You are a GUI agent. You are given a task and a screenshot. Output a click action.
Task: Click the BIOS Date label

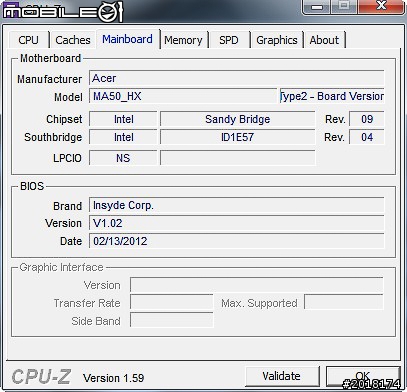click(x=71, y=241)
